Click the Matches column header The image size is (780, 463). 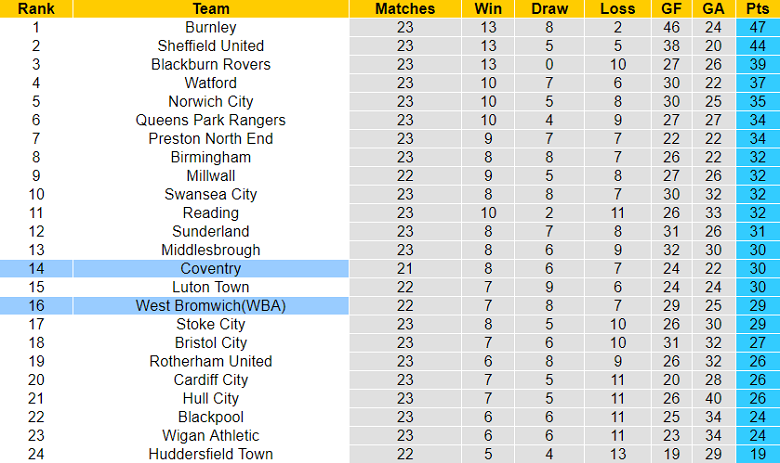(x=405, y=8)
